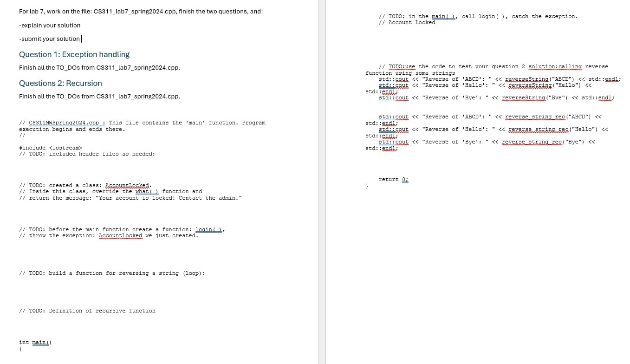This screenshot has height=364, width=630.
Task: Click the underlined main( ) in the TODO comment
Action: pos(443,16)
